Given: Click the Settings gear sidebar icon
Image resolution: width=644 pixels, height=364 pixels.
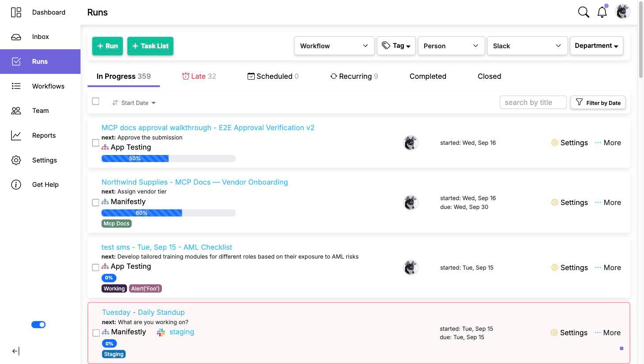Looking at the screenshot, I should click(16, 160).
